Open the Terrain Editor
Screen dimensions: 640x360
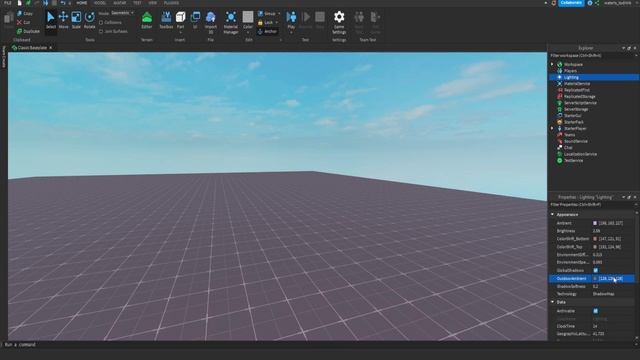(147, 20)
